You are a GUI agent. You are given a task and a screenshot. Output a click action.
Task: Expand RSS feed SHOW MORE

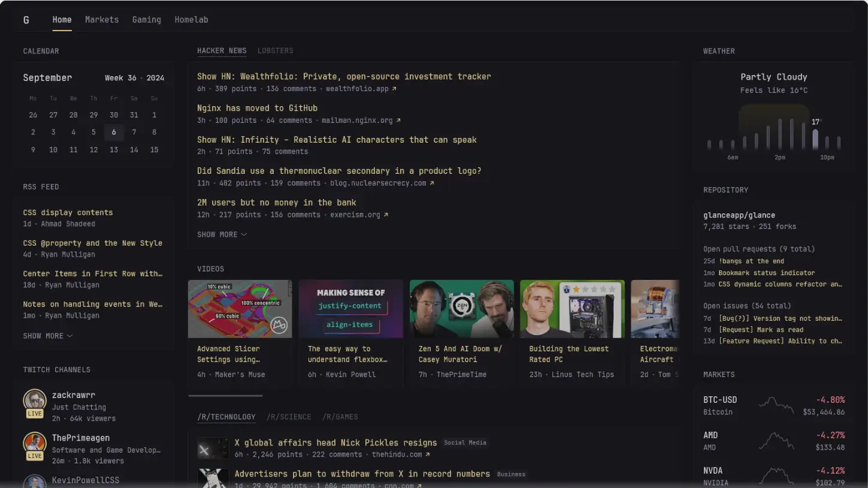point(48,336)
